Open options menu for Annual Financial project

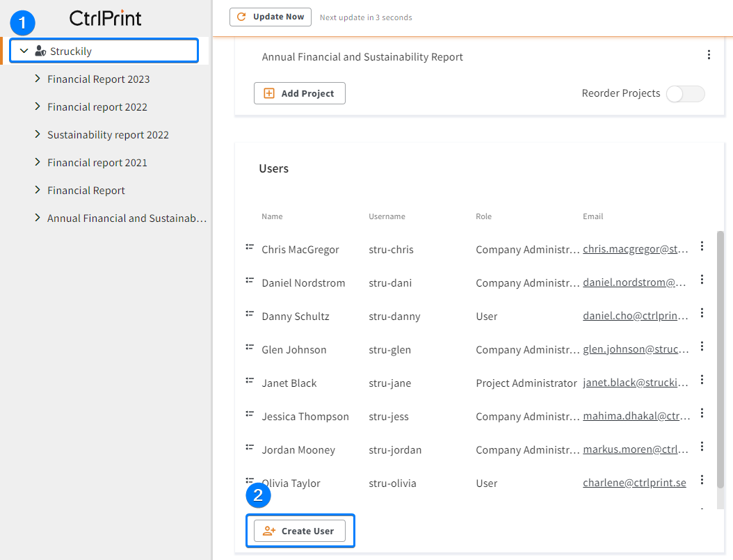(x=709, y=55)
